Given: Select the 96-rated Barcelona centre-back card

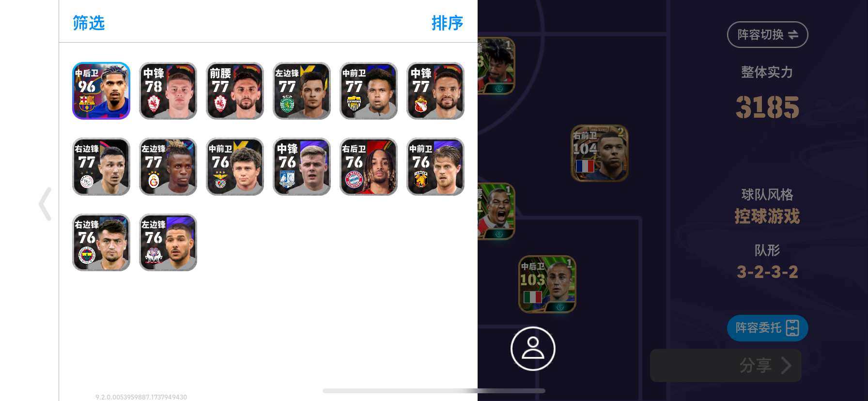Looking at the screenshot, I should pos(101,91).
